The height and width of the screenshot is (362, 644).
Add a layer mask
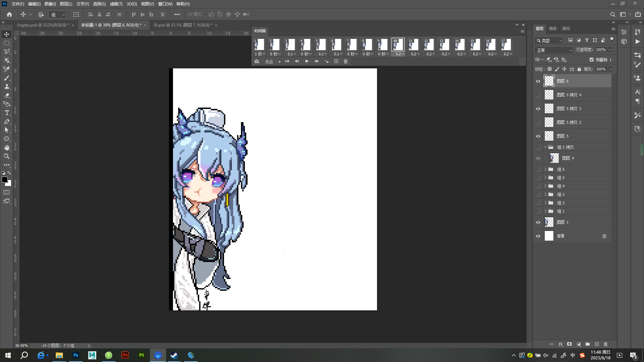tap(570, 344)
